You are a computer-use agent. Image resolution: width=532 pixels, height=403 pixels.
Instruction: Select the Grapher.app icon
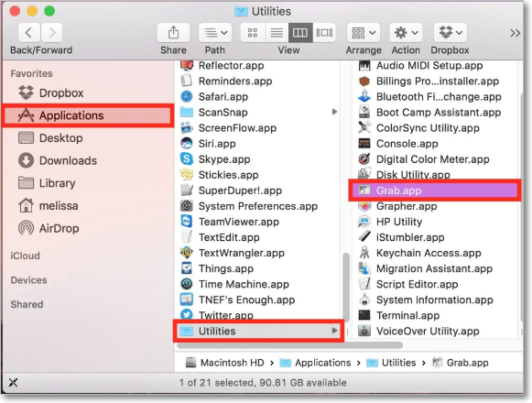click(364, 206)
